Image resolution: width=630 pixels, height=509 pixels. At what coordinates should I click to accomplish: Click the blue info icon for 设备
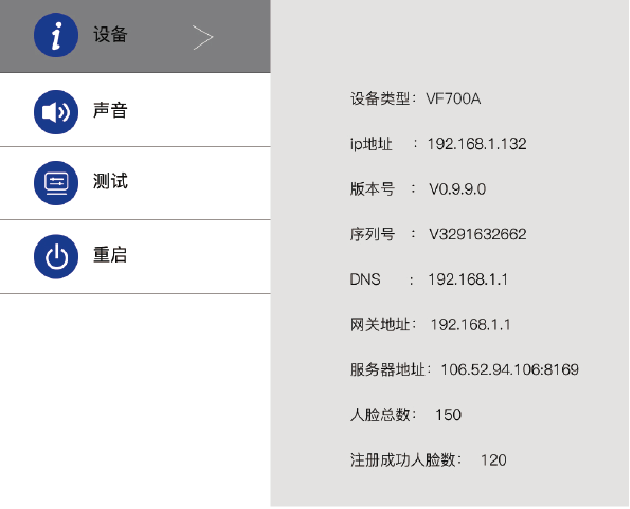pos(55,36)
